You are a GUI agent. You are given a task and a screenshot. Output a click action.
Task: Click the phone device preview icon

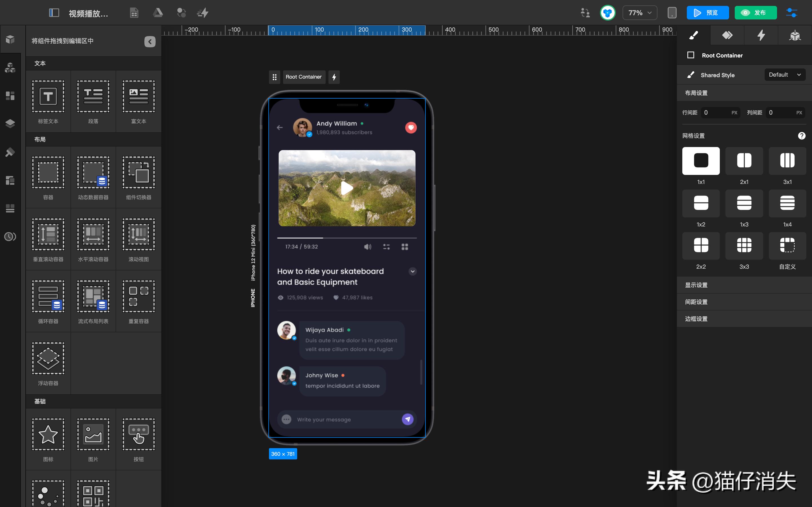click(x=672, y=13)
